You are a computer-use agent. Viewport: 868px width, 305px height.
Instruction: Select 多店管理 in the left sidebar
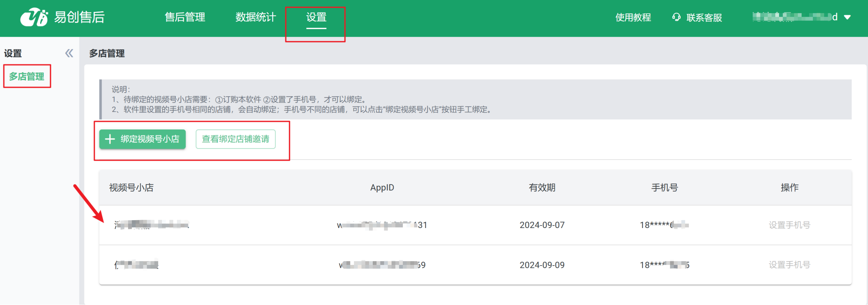pos(27,77)
